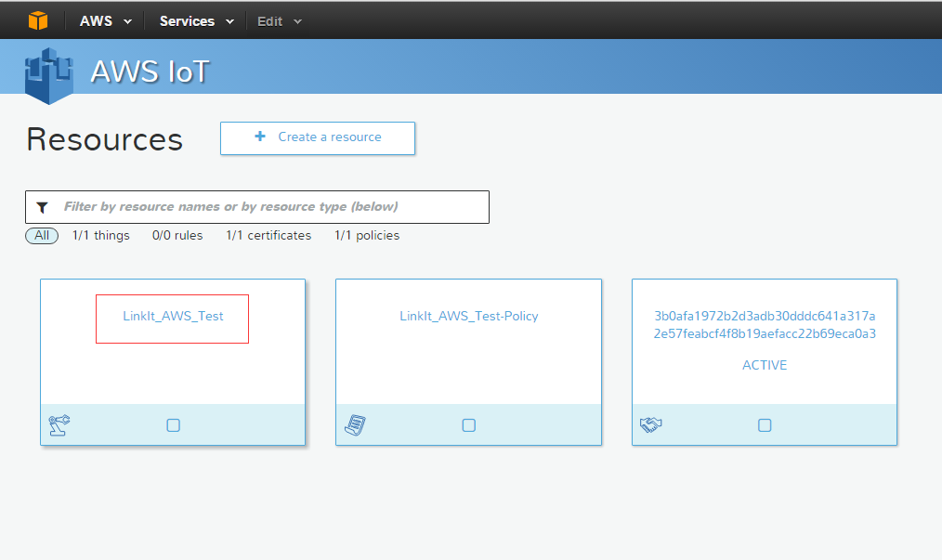This screenshot has height=560, width=942.
Task: Click the Resources page heading
Action: [105, 139]
